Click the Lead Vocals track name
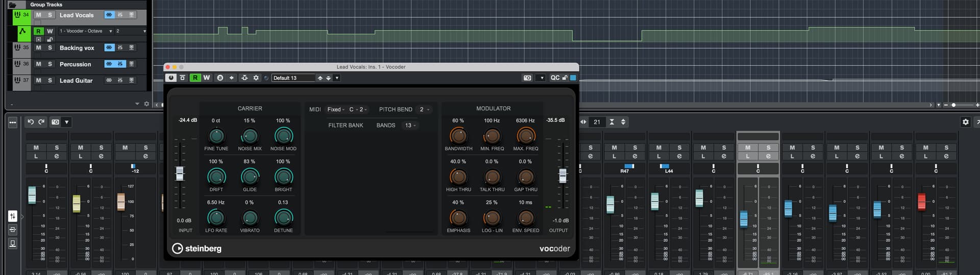This screenshot has width=980, height=275. click(x=77, y=15)
